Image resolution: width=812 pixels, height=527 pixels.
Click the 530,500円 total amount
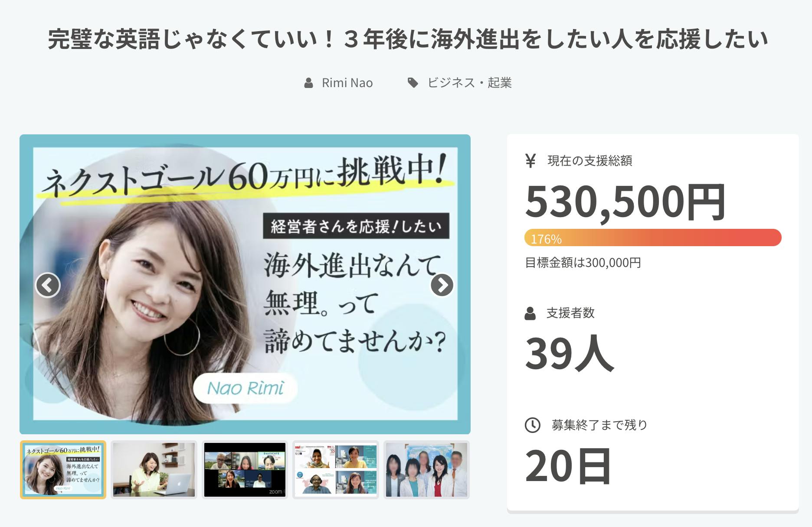click(x=625, y=202)
